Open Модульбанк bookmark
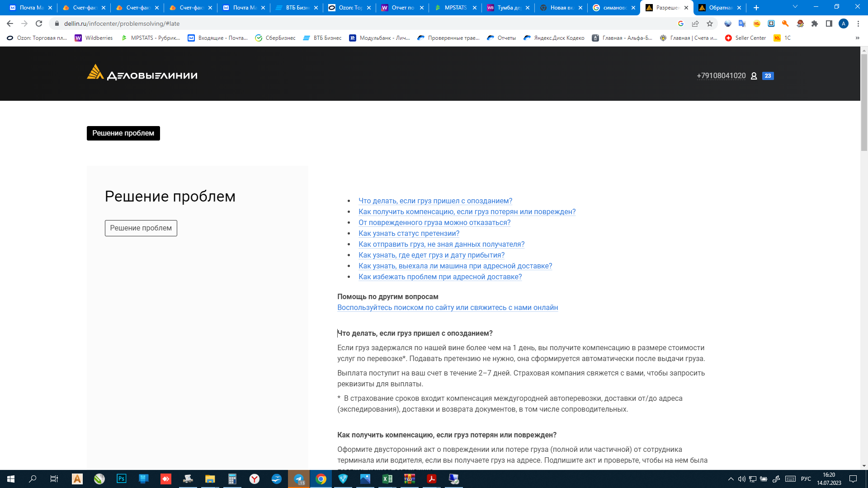The height and width of the screenshot is (488, 868). tap(380, 38)
